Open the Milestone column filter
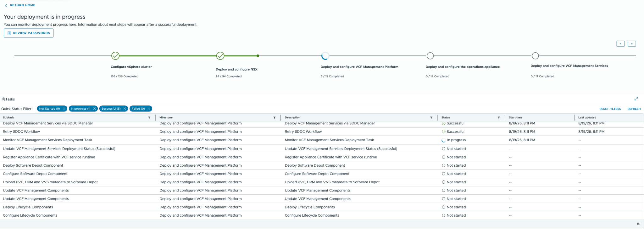 275,117
